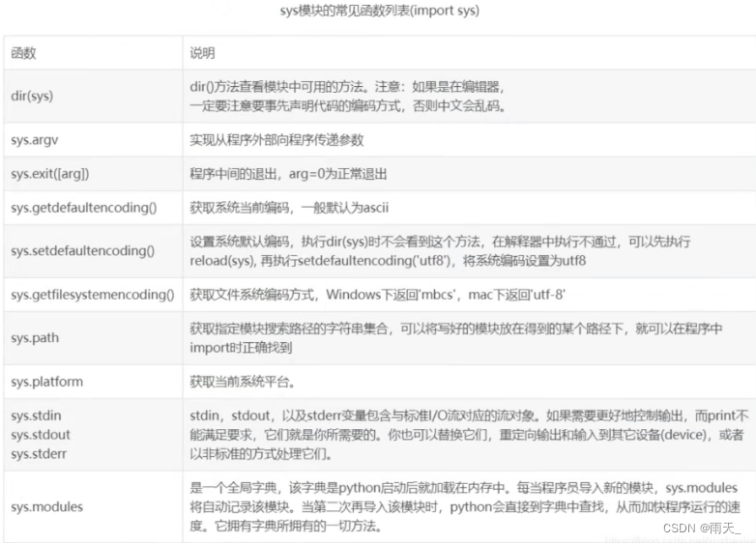This screenshot has width=756, height=543.
Task: Click the description starting 'dir()方法查看模块中可用的方法'
Action: 348,96
